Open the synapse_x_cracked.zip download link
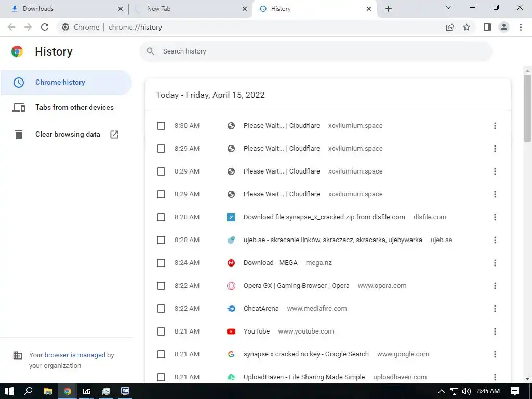This screenshot has width=532, height=399. pyautogui.click(x=324, y=217)
